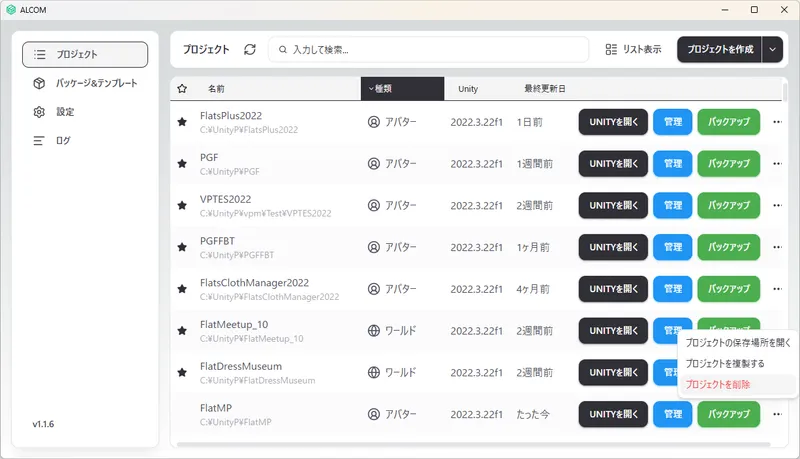Click avatar type icon in FlatsClothManager2022 row
Screen dimensions: 800x459
click(374, 289)
